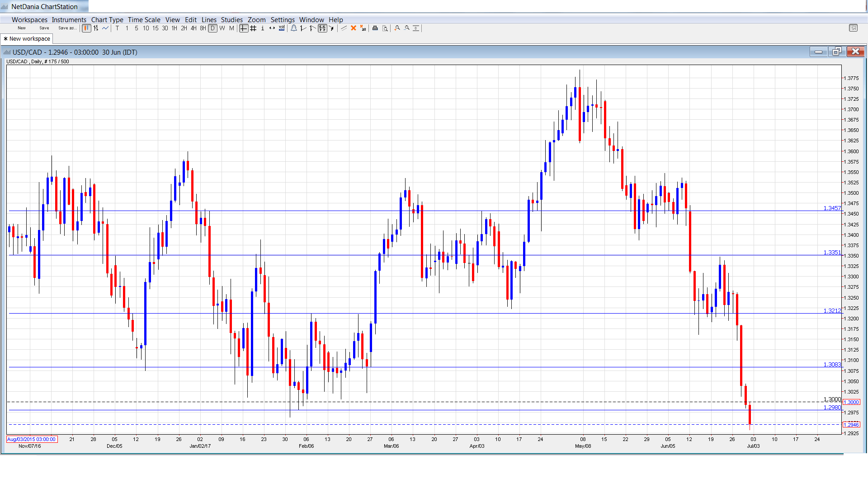The height and width of the screenshot is (488, 868).
Task: Click the Save as button
Action: [67, 28]
